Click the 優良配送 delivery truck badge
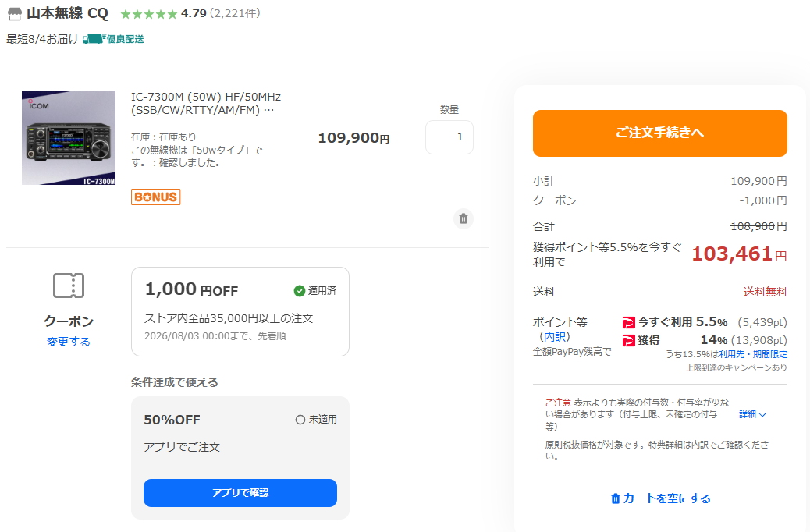 tap(113, 39)
